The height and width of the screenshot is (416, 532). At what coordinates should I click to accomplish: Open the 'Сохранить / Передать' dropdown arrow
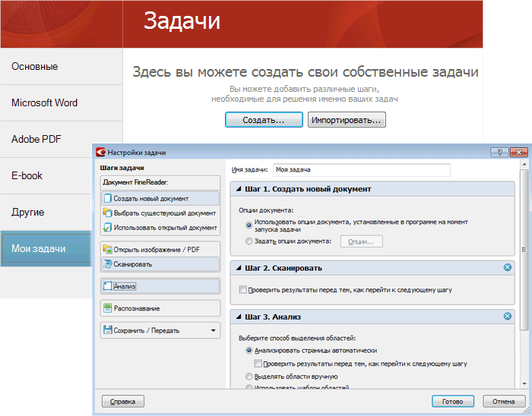point(213,330)
